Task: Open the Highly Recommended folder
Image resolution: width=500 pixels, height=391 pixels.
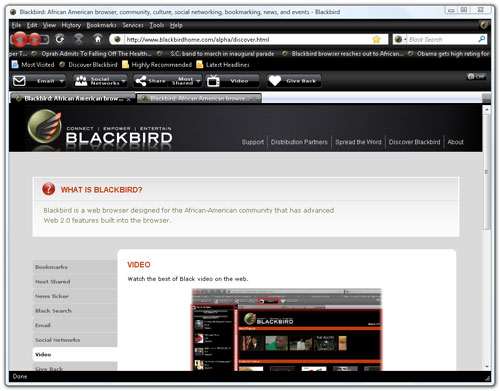Action: (157, 64)
